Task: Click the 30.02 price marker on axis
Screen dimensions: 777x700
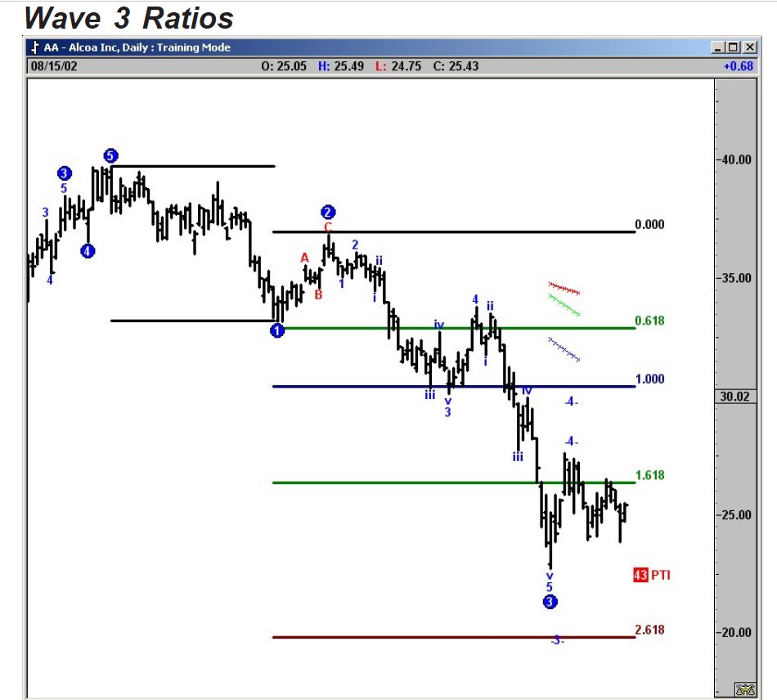Action: coord(734,397)
